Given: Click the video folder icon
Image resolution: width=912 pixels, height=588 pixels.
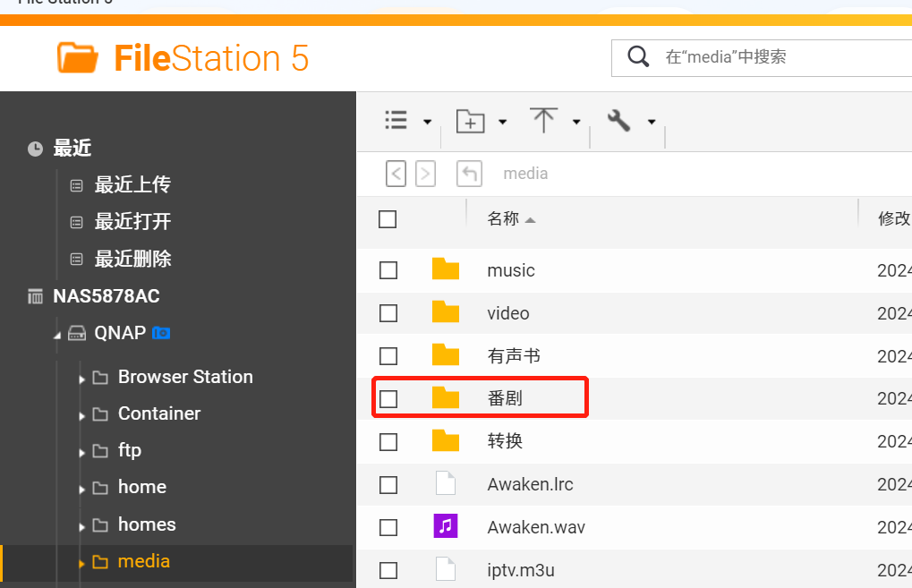Looking at the screenshot, I should point(446,312).
